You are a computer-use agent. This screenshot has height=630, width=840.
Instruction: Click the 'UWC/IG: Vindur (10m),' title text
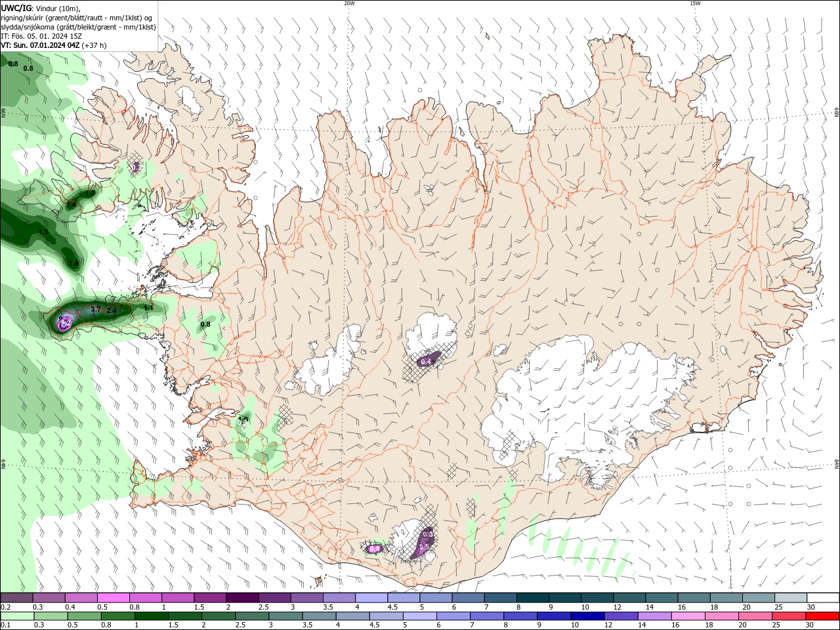click(41, 8)
